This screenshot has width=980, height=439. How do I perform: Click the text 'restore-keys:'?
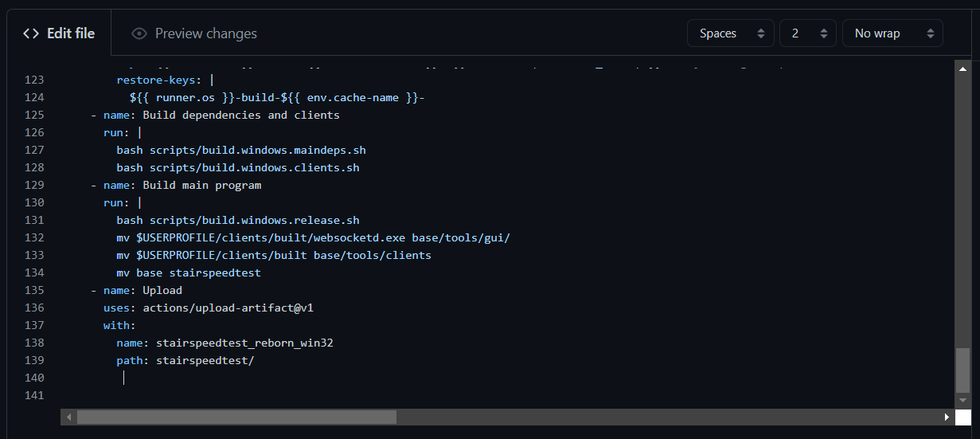(x=159, y=80)
